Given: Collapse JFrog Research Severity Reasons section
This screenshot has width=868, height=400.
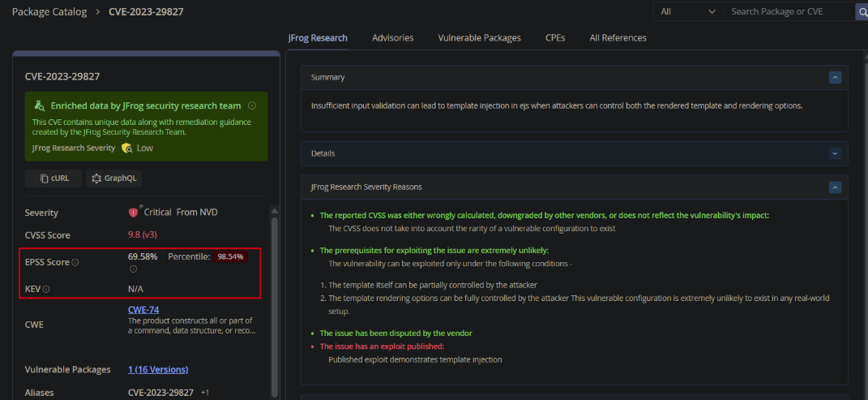Looking at the screenshot, I should pos(836,187).
